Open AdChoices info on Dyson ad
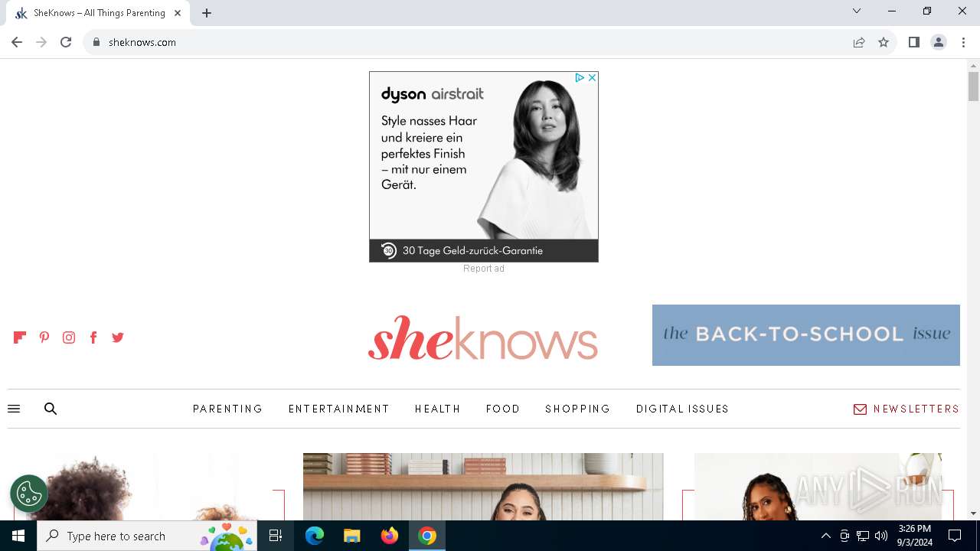The width and height of the screenshot is (980, 551). [x=580, y=78]
